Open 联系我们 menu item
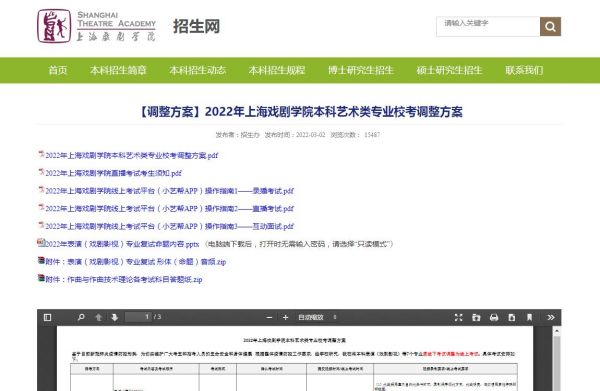The image size is (600, 391). click(x=524, y=70)
